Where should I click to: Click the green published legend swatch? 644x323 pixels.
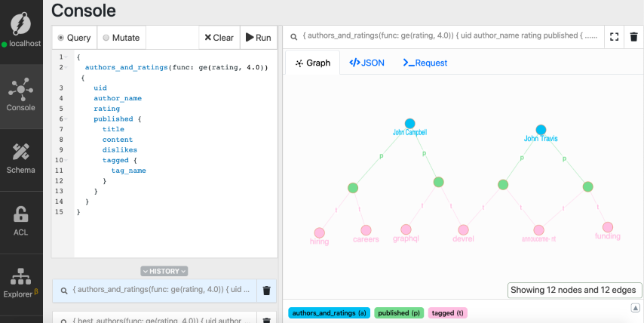[400, 312]
